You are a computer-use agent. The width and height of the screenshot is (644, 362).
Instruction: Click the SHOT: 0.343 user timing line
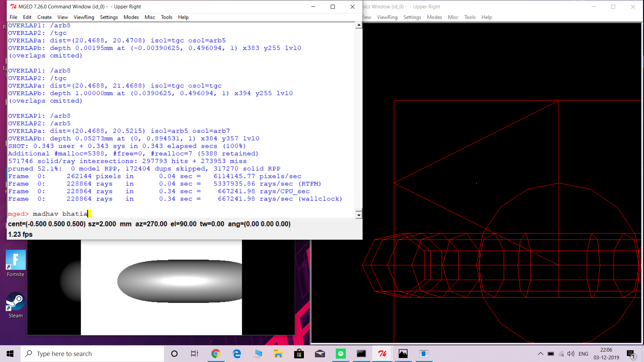127,146
